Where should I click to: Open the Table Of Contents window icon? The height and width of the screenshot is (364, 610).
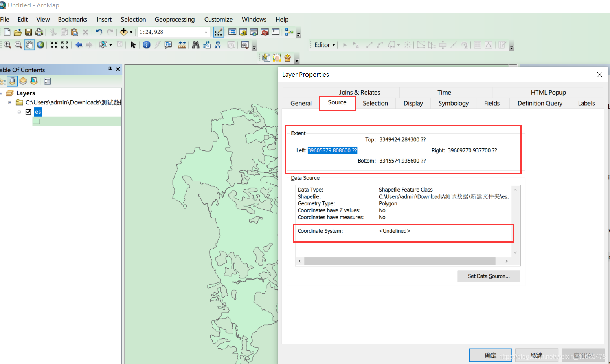232,32
